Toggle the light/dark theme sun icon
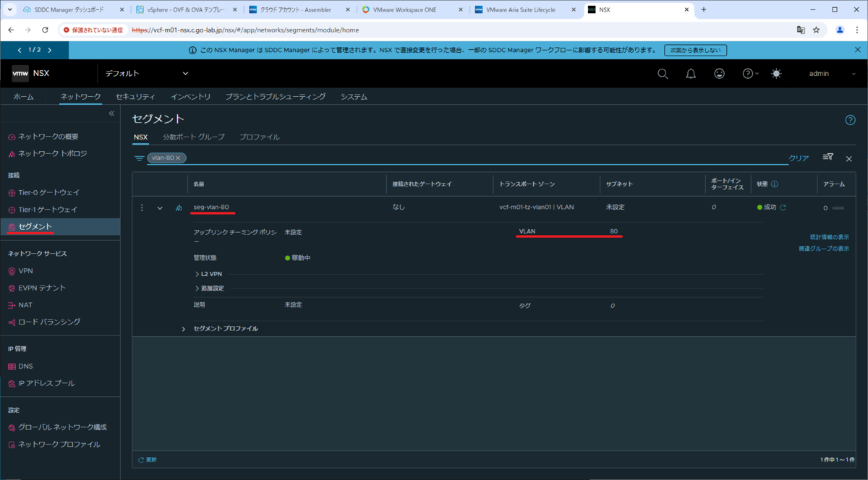 pos(776,74)
